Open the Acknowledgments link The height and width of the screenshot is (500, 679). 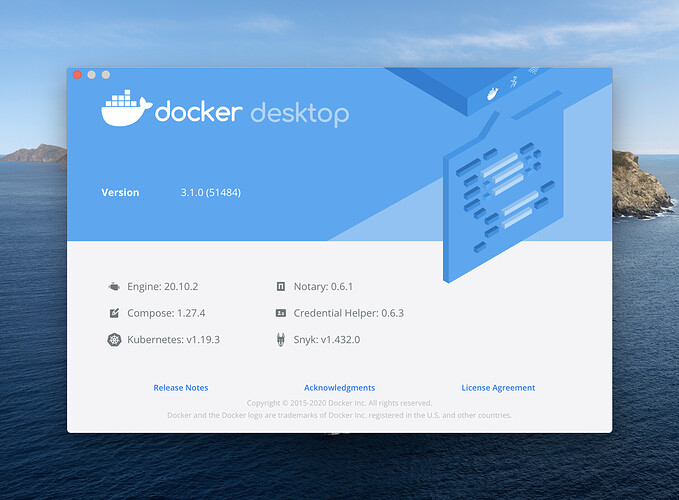[x=340, y=388]
